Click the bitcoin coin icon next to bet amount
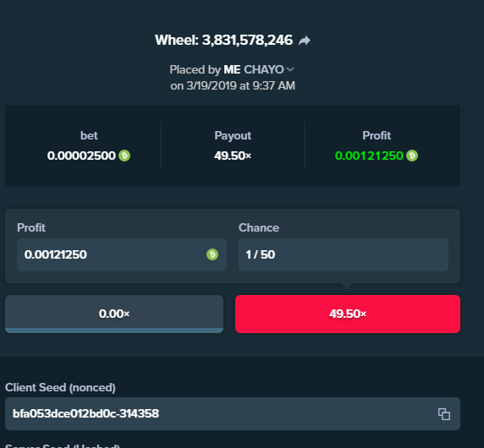The width and height of the screenshot is (484, 448). coord(124,156)
